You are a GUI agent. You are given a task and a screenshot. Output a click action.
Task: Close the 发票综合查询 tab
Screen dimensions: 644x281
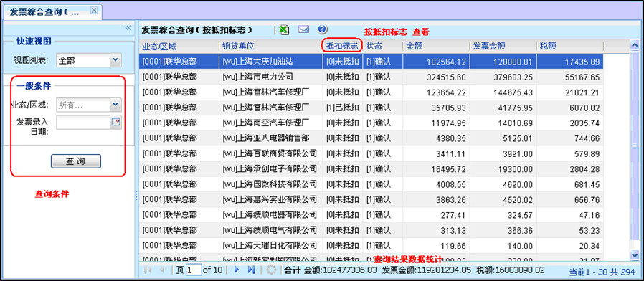[x=94, y=11]
